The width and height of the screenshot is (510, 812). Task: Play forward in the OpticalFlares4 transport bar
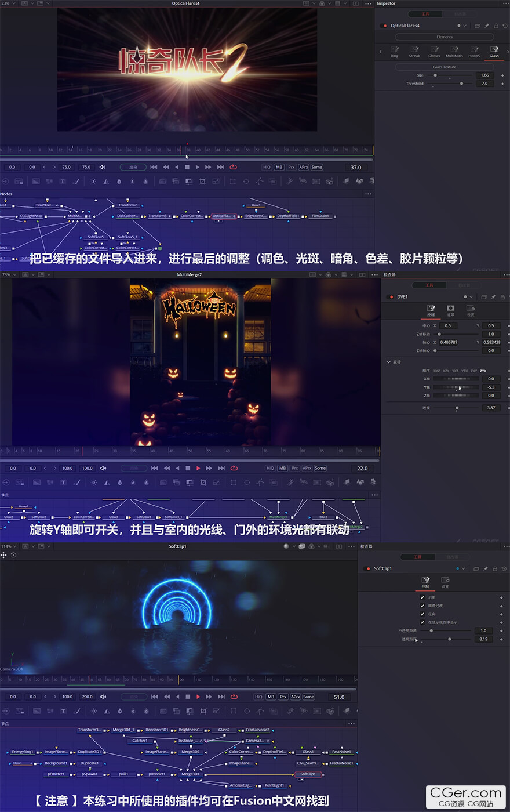pos(198,167)
